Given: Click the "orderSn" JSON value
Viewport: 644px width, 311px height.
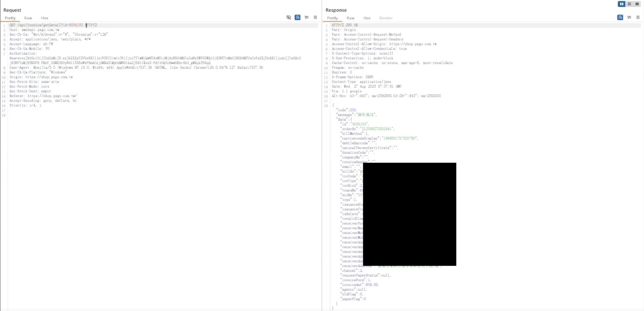Looking at the screenshot, I should tap(377, 129).
